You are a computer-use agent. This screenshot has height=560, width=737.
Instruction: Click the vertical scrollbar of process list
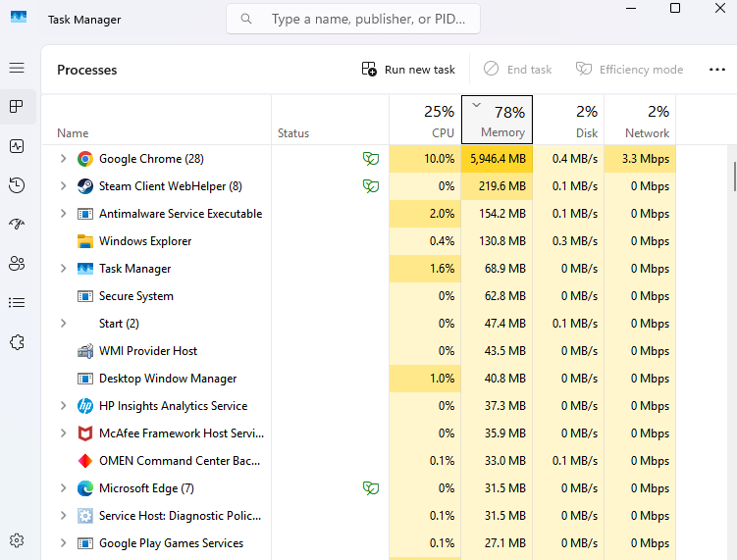click(x=733, y=177)
